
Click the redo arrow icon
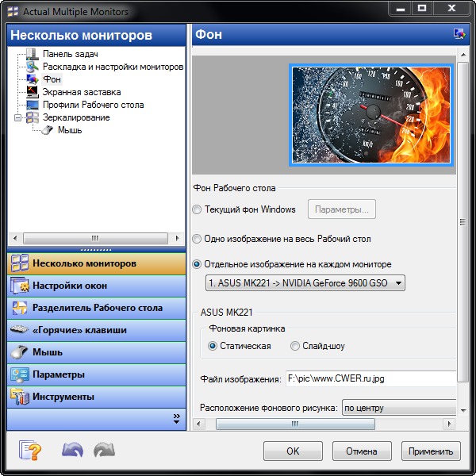click(104, 451)
